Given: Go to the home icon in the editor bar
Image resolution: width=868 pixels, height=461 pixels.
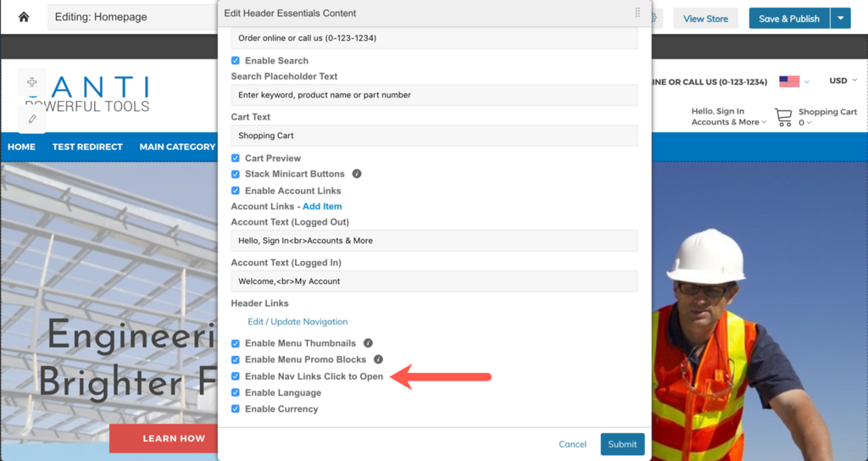Looking at the screenshot, I should click(x=23, y=17).
